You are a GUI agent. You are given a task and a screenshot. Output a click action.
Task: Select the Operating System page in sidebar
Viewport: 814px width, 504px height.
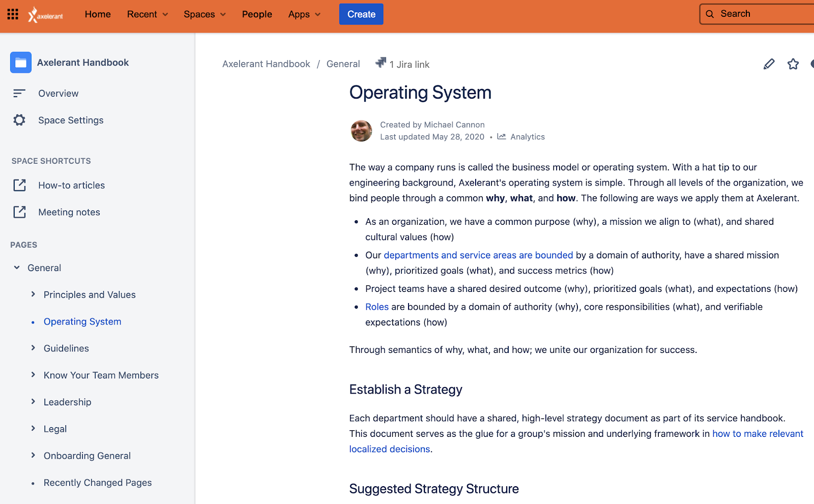click(x=82, y=322)
